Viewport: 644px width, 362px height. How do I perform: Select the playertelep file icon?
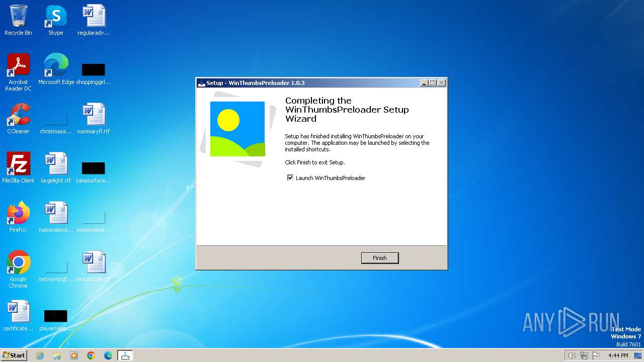pyautogui.click(x=56, y=320)
